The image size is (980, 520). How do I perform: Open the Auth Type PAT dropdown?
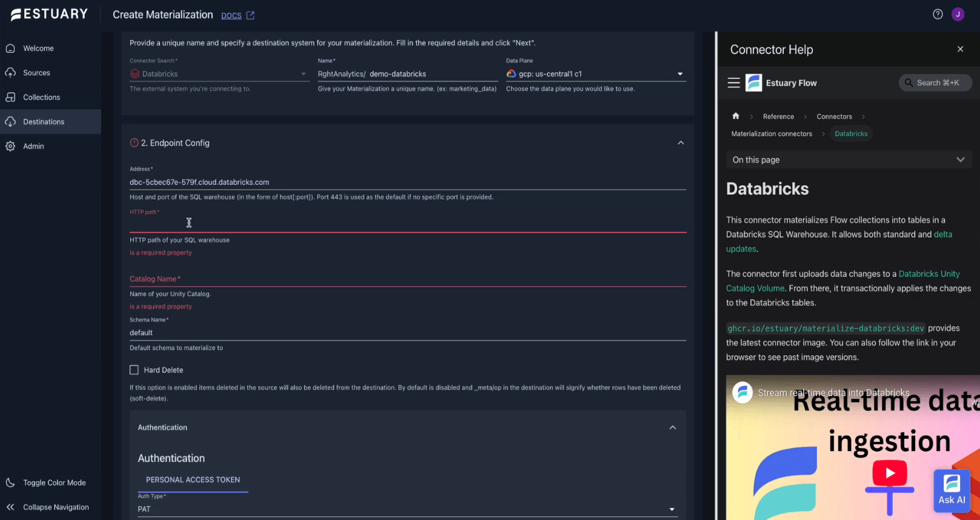[408, 509]
